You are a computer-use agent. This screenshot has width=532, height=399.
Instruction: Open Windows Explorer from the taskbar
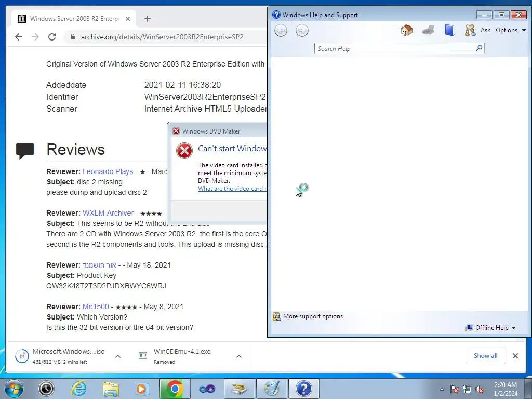(111, 389)
